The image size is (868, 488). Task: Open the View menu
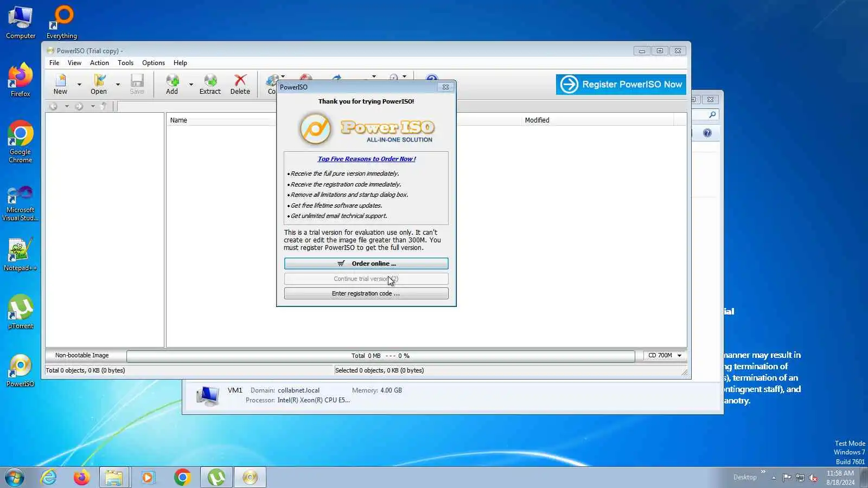pyautogui.click(x=74, y=63)
